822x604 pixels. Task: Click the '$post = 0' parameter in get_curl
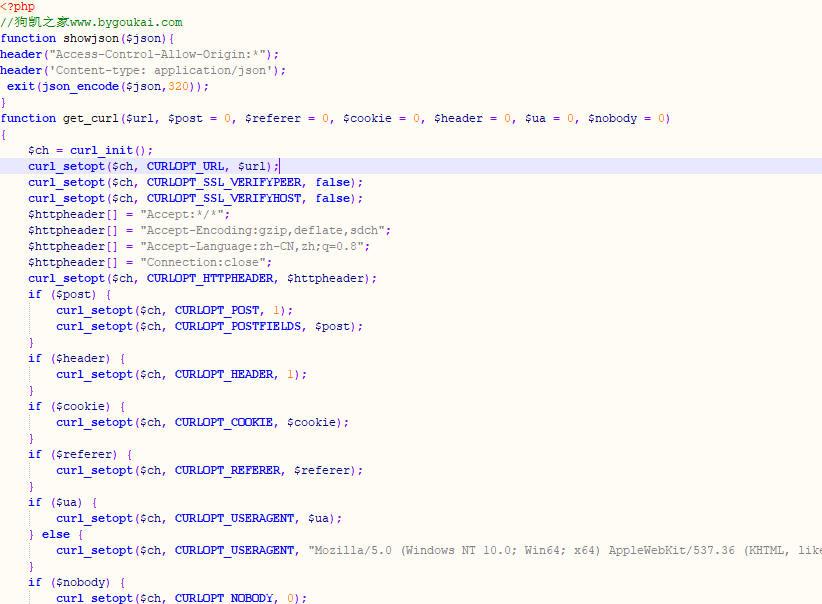point(199,118)
